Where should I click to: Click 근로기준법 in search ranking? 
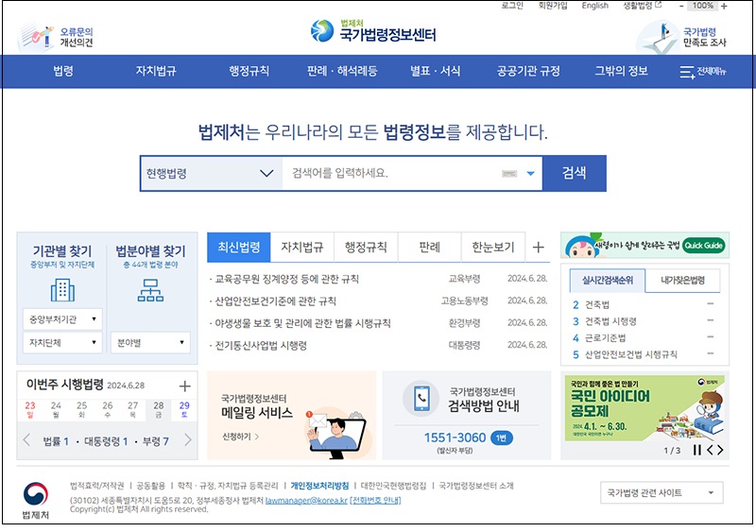605,338
